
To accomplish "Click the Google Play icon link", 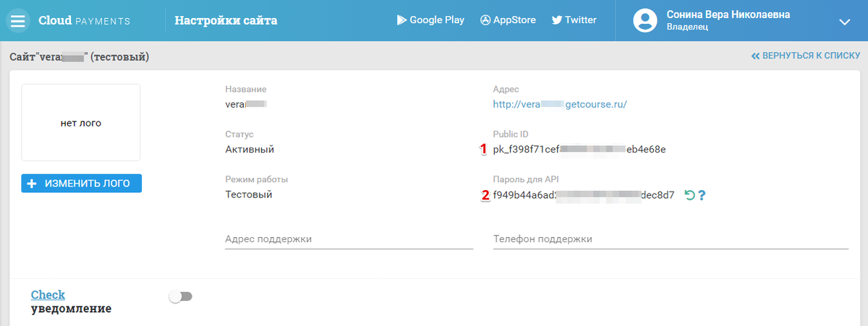I will pos(401,20).
